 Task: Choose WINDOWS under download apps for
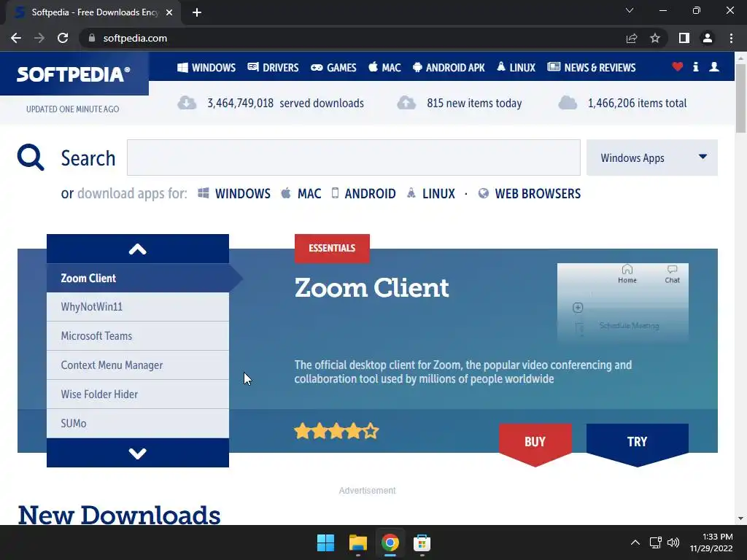tap(234, 193)
